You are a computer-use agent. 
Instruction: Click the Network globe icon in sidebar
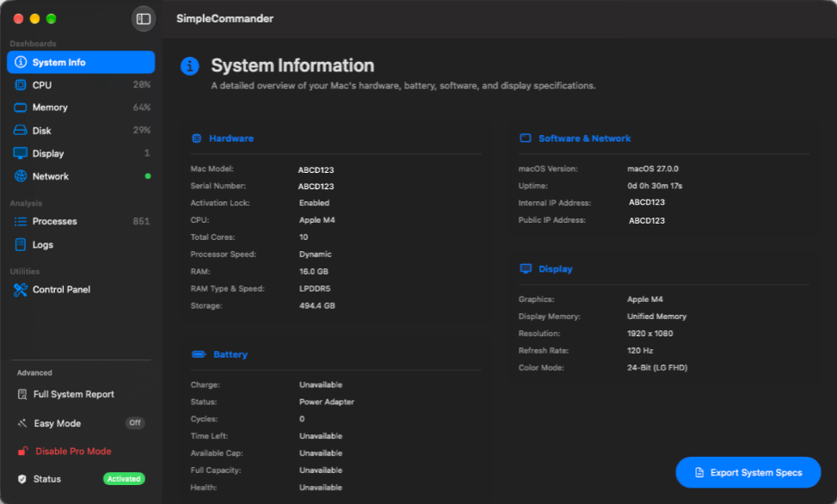point(21,176)
